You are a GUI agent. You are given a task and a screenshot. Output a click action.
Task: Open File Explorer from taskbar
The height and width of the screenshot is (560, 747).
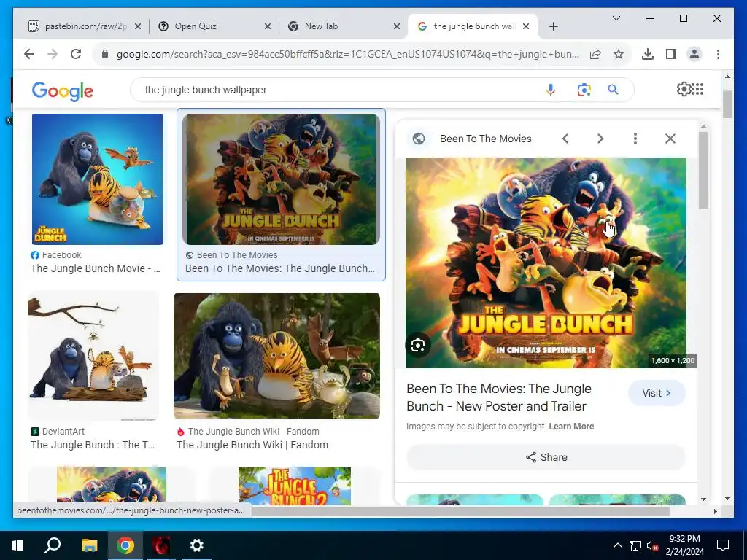pos(89,545)
